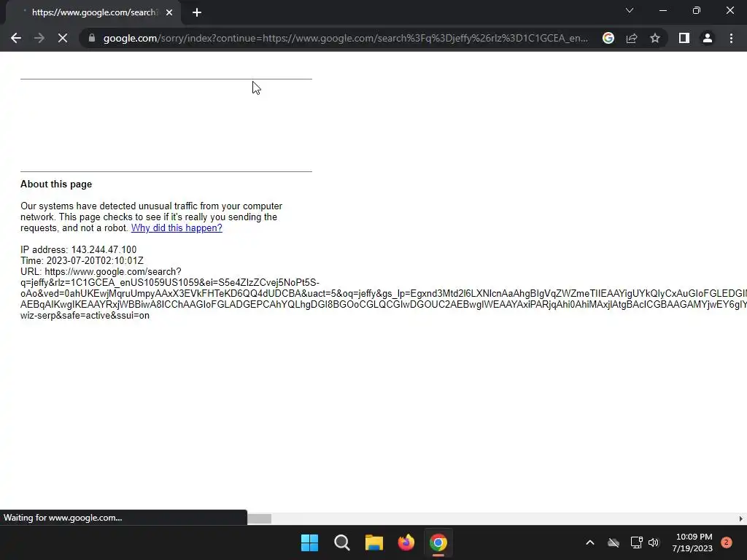Open network status tray icon
This screenshot has height=560, width=747.
[x=636, y=542]
